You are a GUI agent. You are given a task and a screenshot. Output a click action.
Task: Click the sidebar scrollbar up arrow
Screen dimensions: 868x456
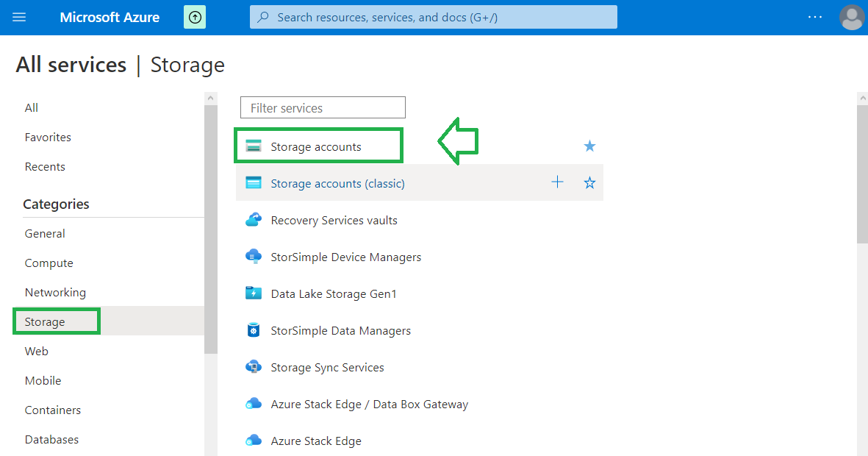(x=210, y=98)
